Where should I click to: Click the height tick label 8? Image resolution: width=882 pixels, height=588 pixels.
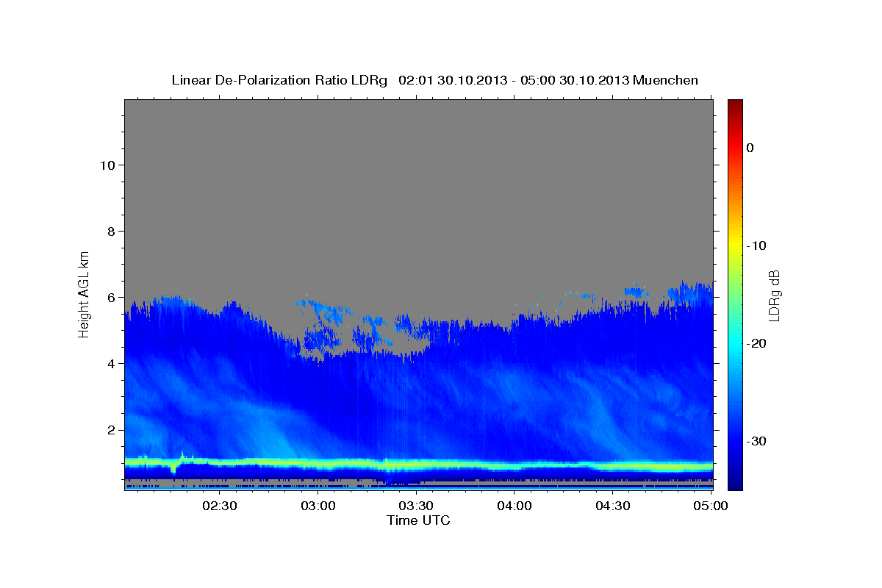click(x=110, y=231)
